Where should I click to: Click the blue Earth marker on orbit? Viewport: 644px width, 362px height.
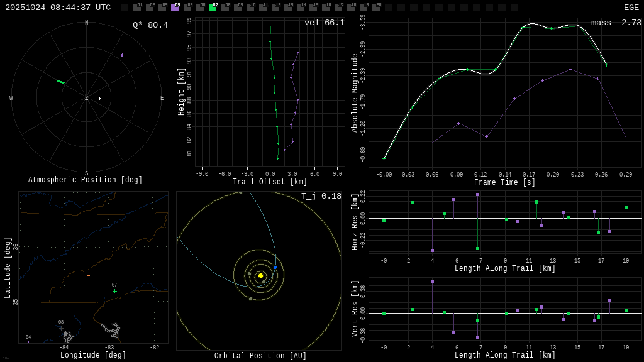click(275, 267)
